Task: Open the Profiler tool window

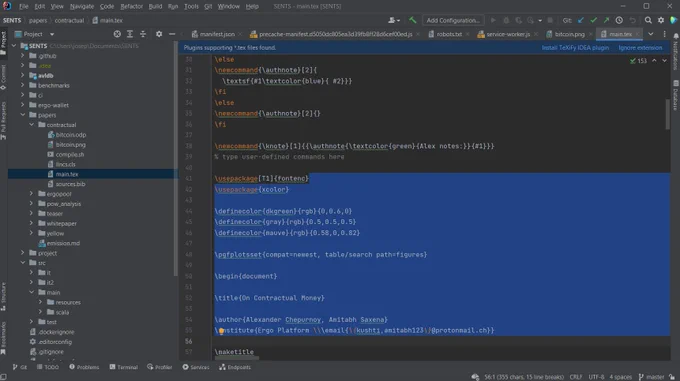Action: [x=160, y=367]
